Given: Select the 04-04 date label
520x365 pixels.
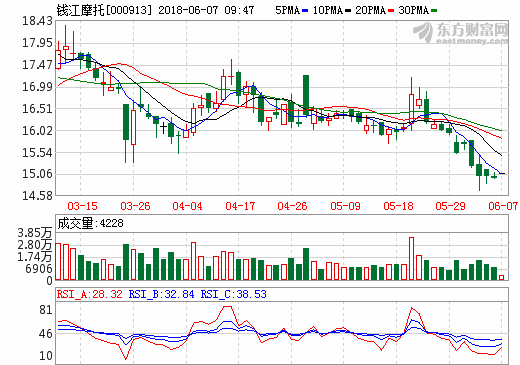Looking at the screenshot, I should pos(187,206).
